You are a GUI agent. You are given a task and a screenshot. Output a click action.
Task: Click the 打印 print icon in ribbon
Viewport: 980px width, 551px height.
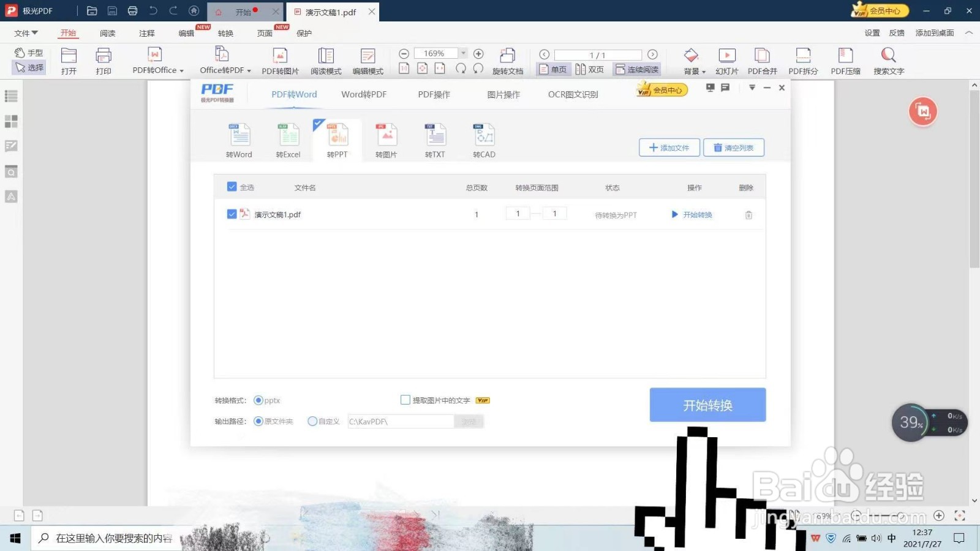click(104, 61)
